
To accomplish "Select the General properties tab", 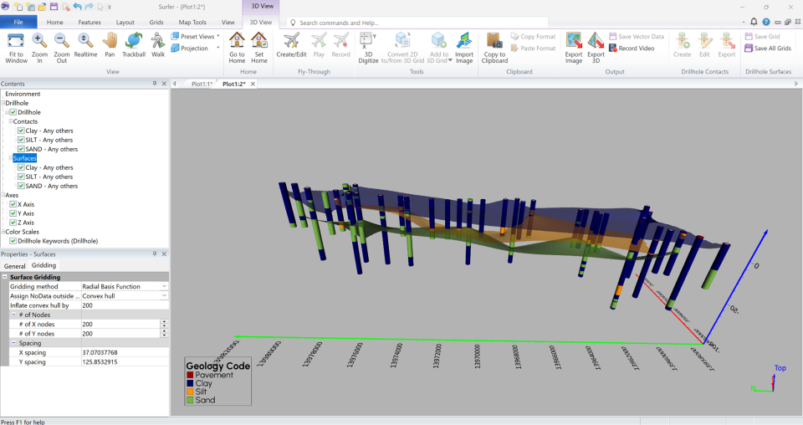I will pyautogui.click(x=14, y=266).
